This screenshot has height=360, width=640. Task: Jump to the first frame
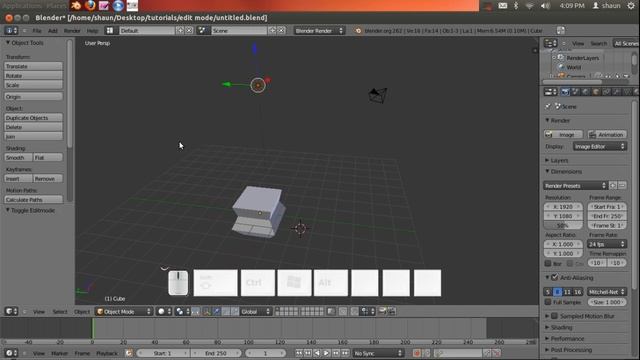[299, 353]
